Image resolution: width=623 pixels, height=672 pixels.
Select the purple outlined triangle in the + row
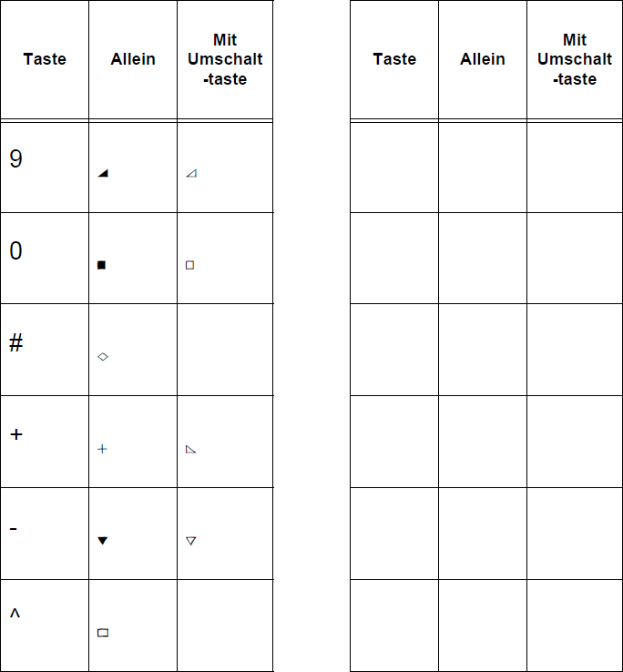click(x=190, y=449)
